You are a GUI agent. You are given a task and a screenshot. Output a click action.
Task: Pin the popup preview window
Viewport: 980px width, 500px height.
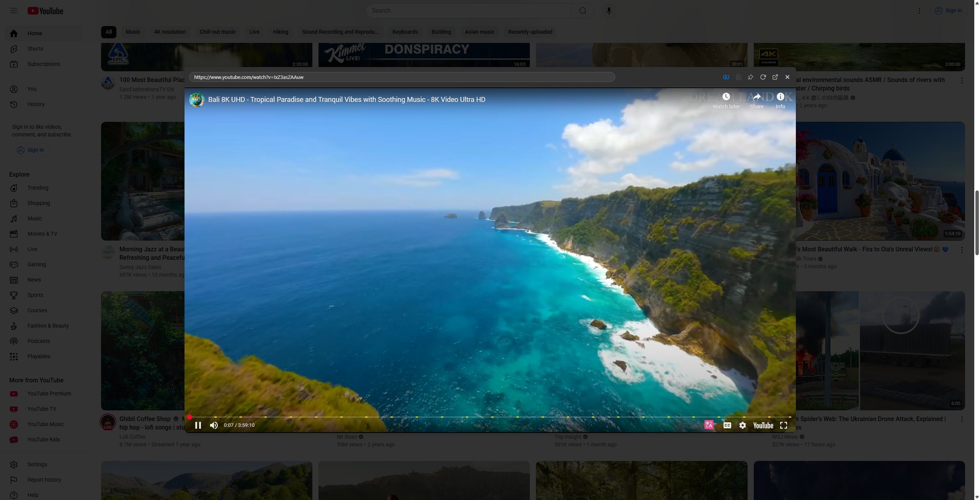pyautogui.click(x=751, y=77)
